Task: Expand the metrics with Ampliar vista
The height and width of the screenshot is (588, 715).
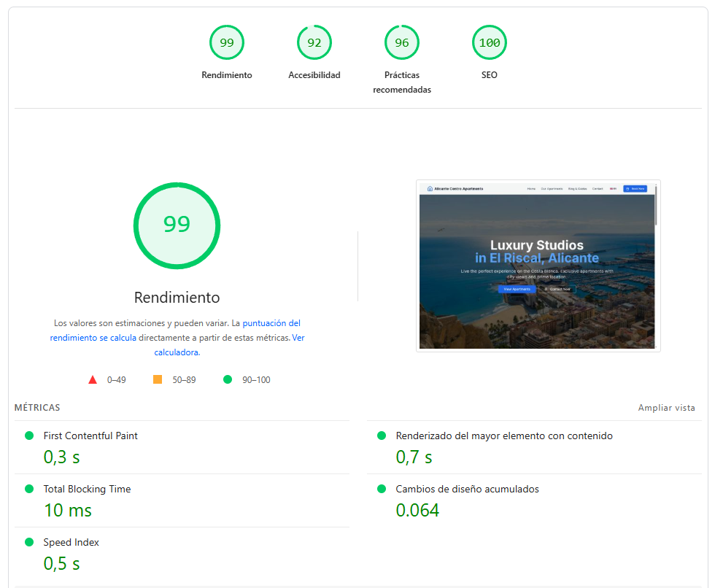Action: click(666, 408)
